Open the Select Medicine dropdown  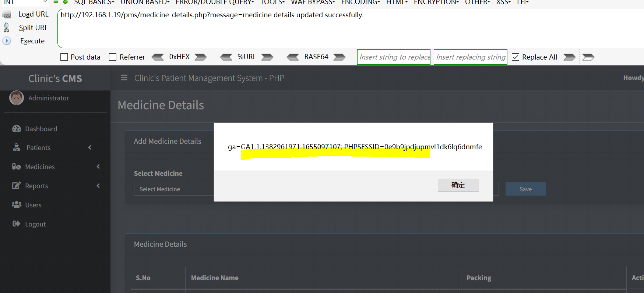pos(174,189)
